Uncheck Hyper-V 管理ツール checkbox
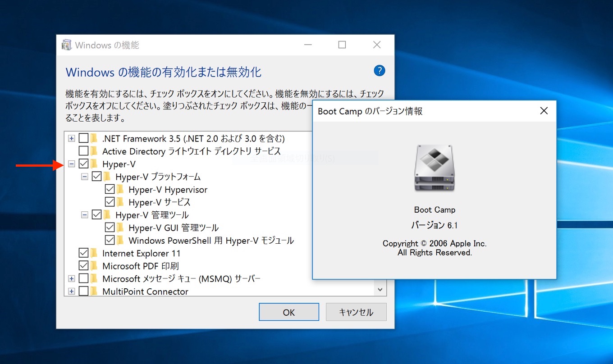Viewport: 613px width, 364px height. [96, 215]
